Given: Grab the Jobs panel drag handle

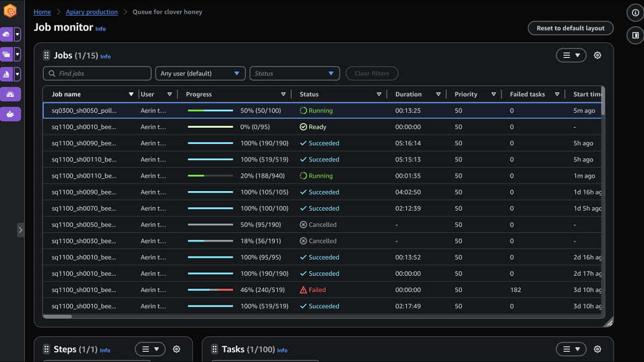Looking at the screenshot, I should (x=46, y=55).
